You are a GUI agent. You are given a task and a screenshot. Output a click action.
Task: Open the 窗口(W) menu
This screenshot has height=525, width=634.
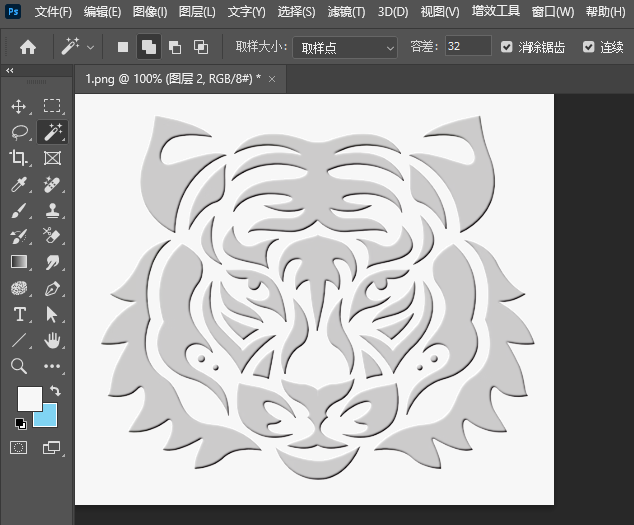pos(553,12)
